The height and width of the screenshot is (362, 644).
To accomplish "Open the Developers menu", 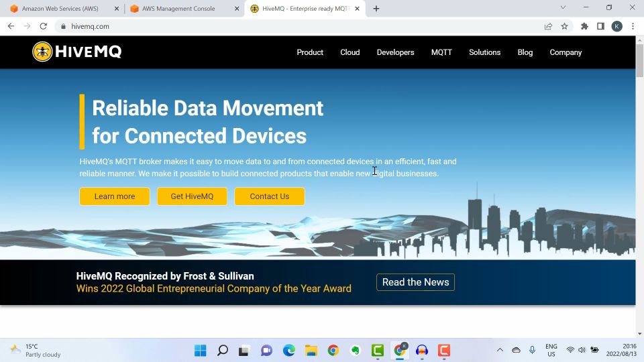I will click(396, 52).
